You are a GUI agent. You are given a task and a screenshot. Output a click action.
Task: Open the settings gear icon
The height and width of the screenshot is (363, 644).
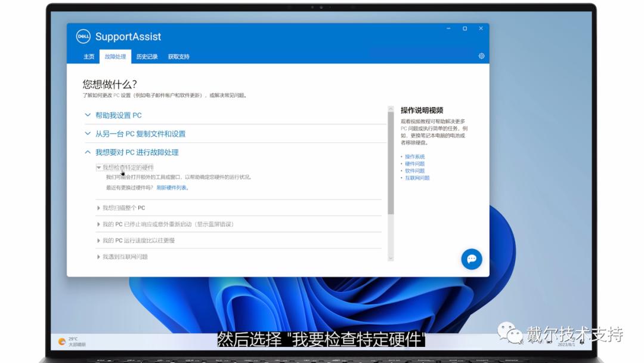(x=481, y=55)
